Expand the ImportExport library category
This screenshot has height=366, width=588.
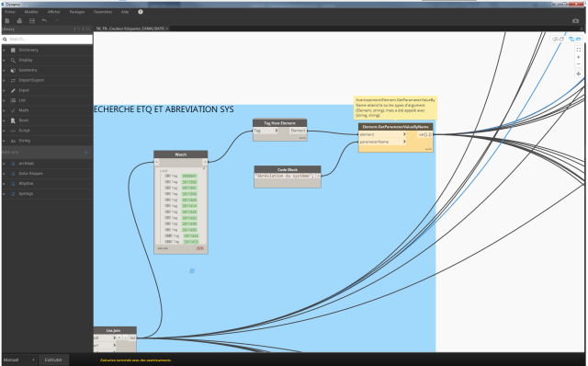click(4, 80)
